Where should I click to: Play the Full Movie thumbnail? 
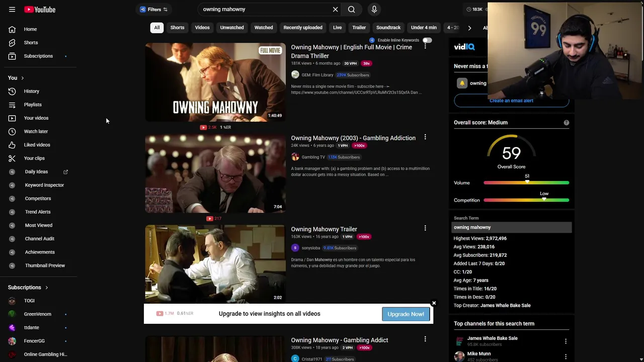215,82
